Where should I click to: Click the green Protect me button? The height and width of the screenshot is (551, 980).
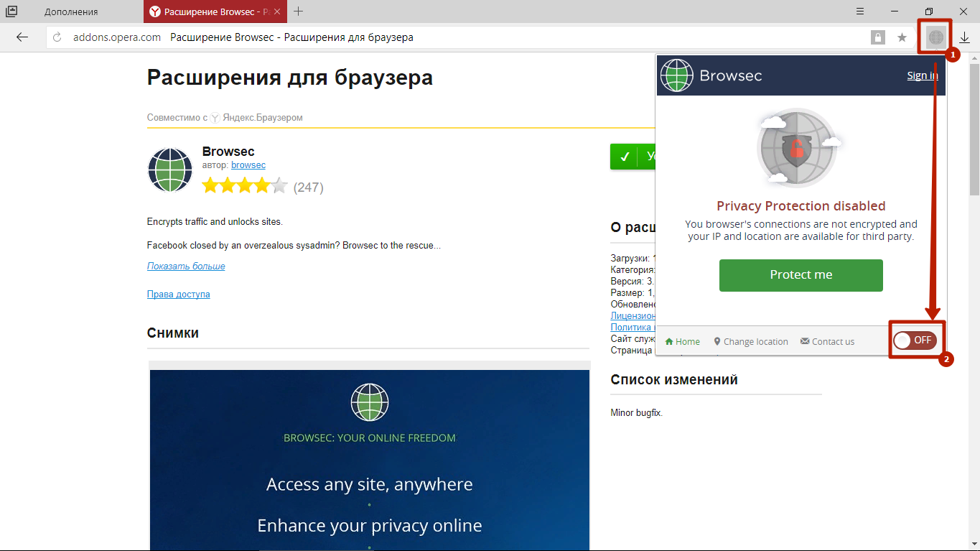point(801,275)
